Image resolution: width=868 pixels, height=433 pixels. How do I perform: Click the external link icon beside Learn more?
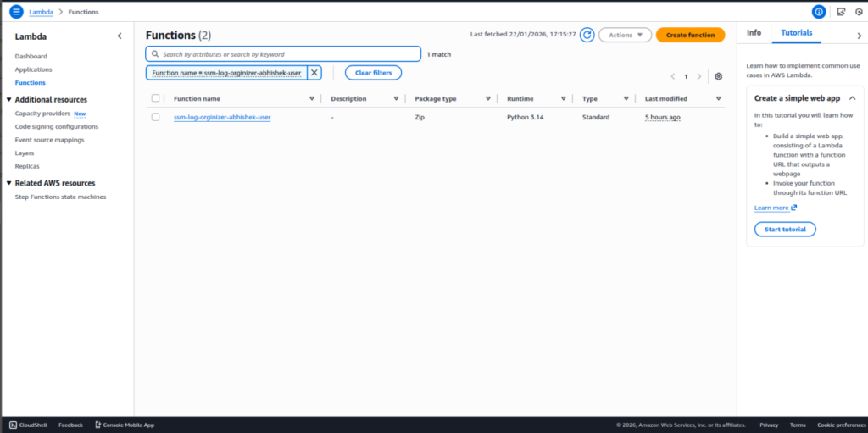(x=793, y=208)
